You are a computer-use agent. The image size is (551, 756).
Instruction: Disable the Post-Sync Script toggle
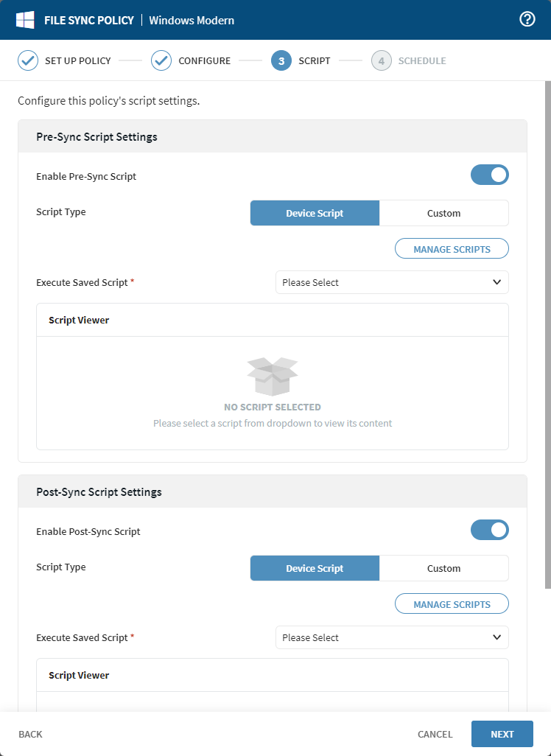pos(490,530)
